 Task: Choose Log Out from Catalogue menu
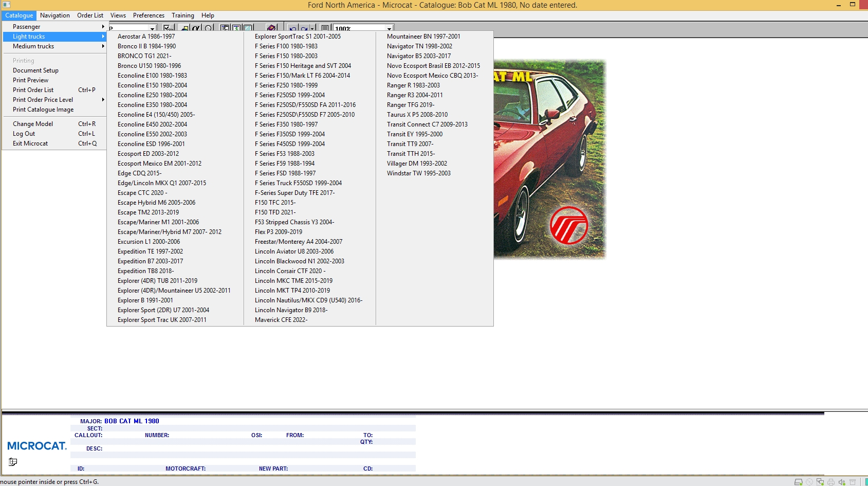(54, 134)
